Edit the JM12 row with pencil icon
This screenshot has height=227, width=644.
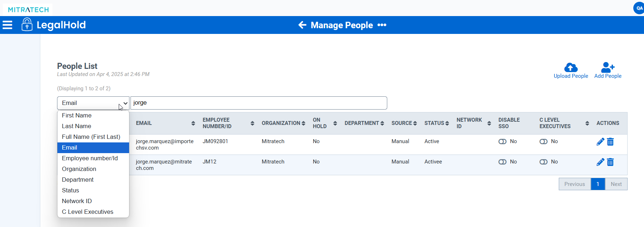(x=600, y=162)
